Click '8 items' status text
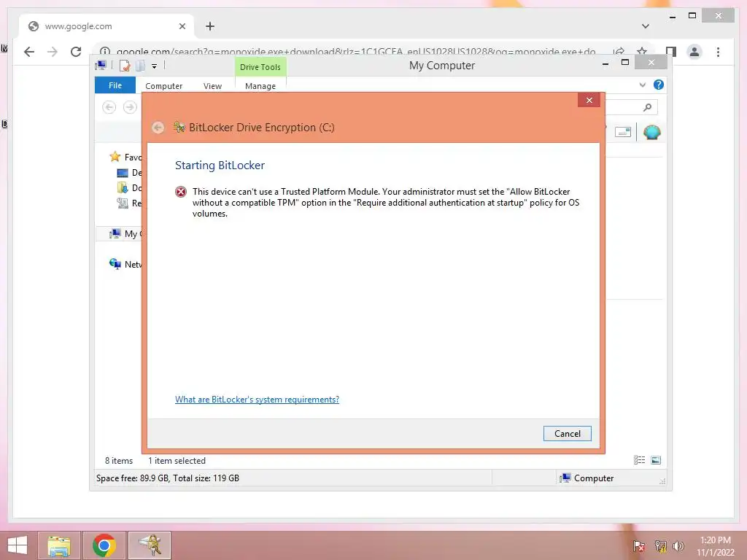The image size is (747, 560). click(x=119, y=461)
